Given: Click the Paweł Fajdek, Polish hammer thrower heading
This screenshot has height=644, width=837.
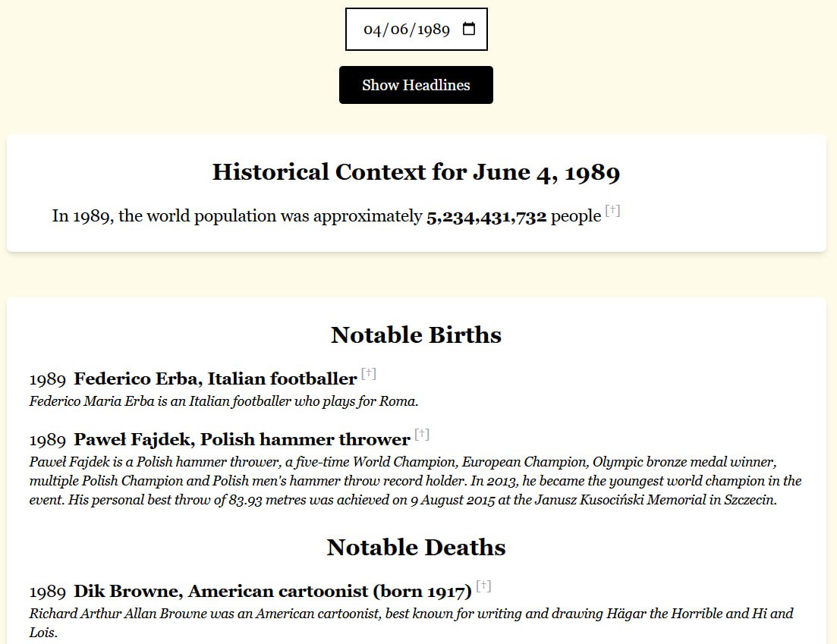Looking at the screenshot, I should [x=241, y=439].
